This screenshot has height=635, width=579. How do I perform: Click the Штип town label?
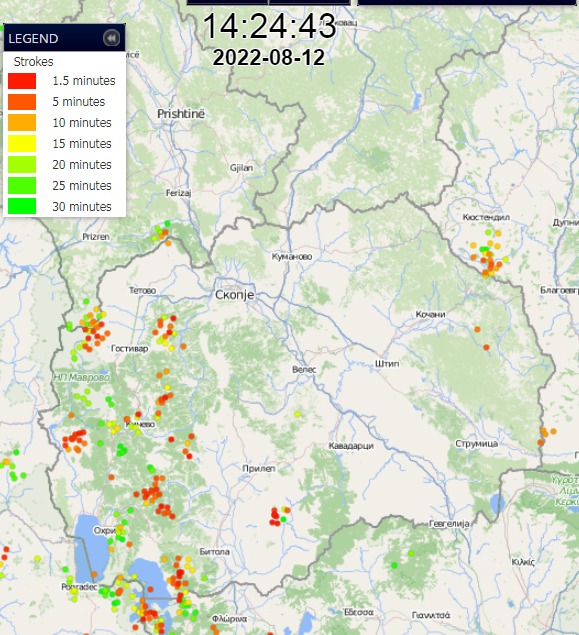387,364
